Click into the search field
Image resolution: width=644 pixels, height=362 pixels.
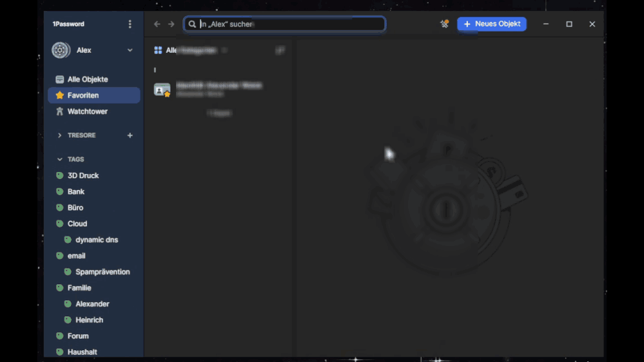(x=290, y=24)
